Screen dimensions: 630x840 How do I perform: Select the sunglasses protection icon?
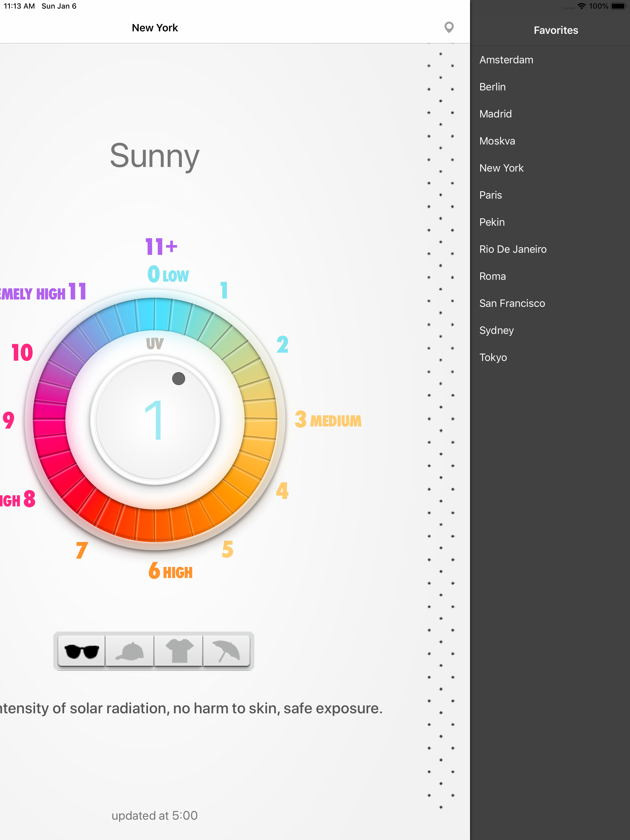82,651
